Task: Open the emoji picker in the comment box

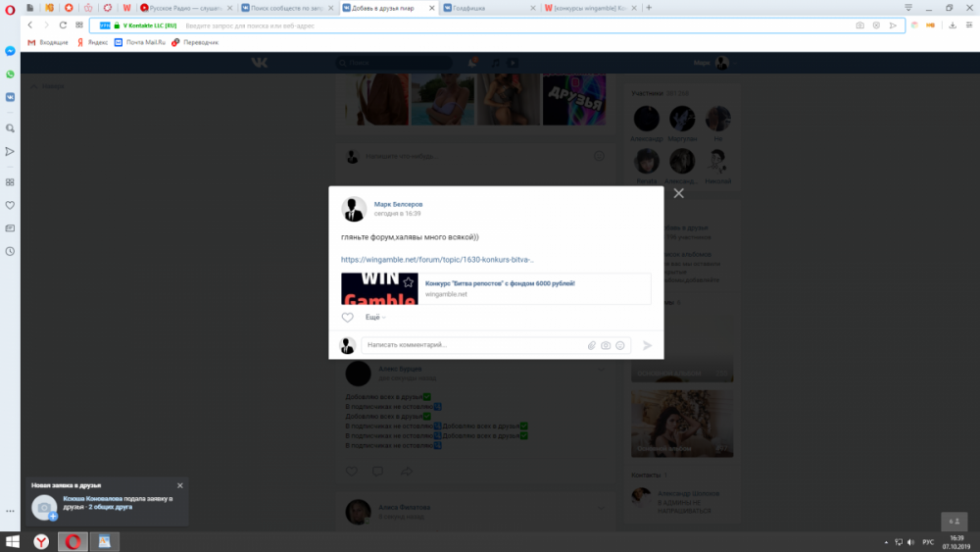Action: (620, 345)
